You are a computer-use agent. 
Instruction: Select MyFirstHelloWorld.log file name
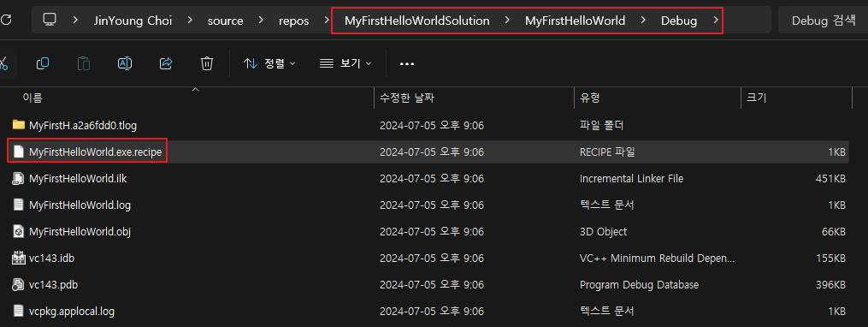point(80,205)
